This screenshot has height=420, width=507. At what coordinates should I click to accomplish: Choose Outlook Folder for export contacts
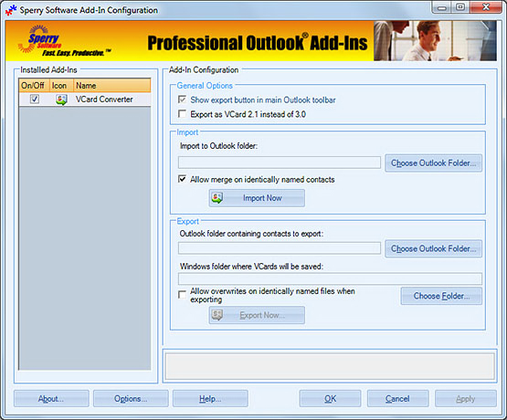click(433, 248)
